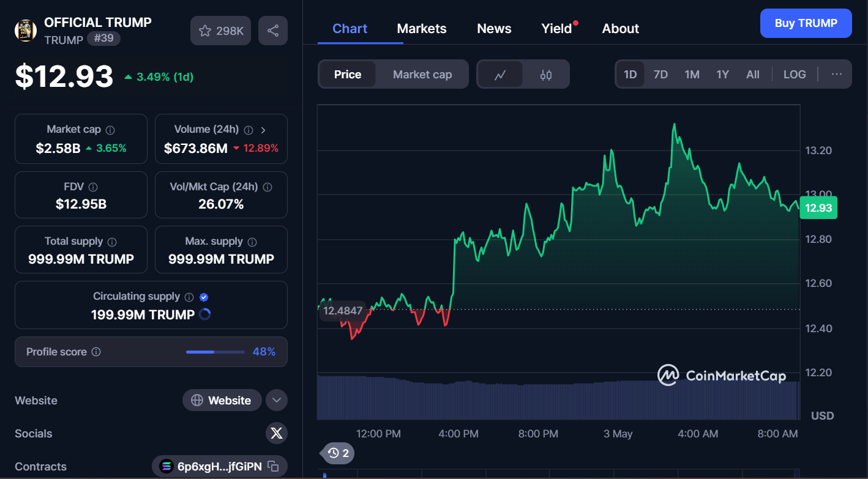Select the Market cap chart mode
The height and width of the screenshot is (479, 868).
(422, 75)
